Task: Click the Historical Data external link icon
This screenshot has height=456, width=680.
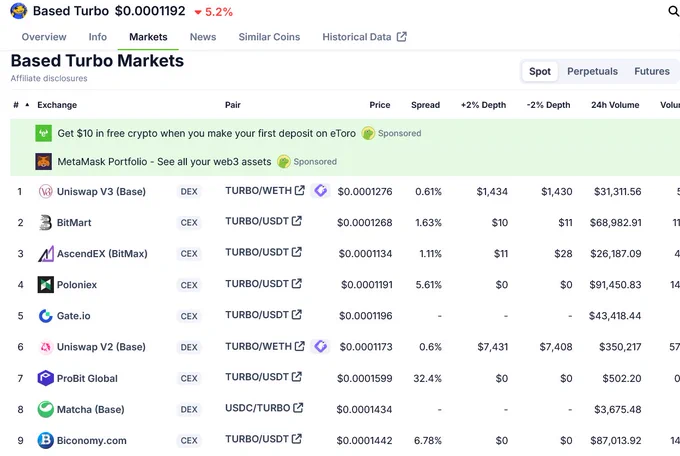Action: (402, 36)
